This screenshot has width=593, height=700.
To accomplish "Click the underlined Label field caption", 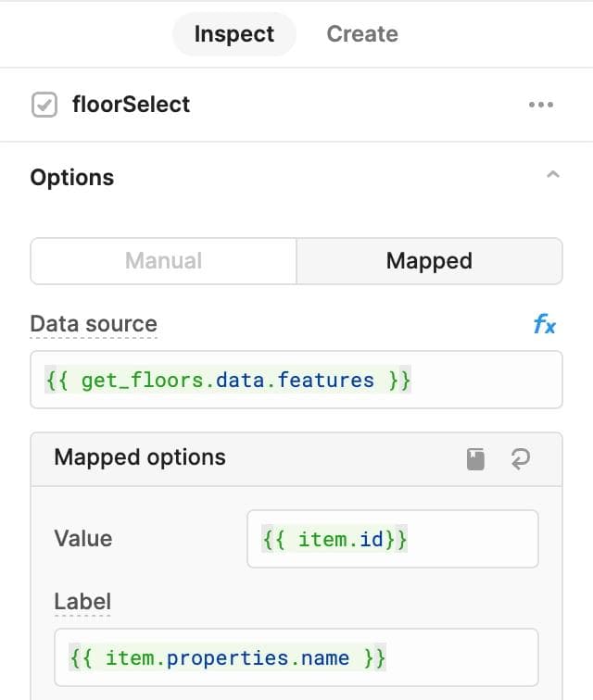I will [x=82, y=602].
